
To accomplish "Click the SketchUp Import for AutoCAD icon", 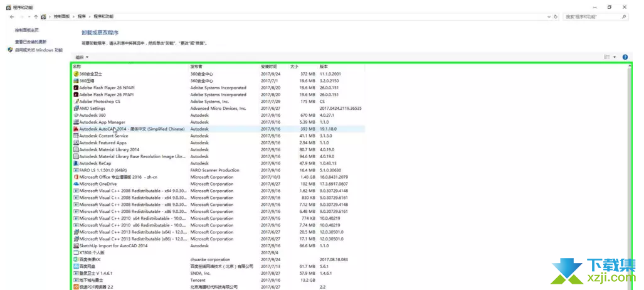I will click(76, 245).
